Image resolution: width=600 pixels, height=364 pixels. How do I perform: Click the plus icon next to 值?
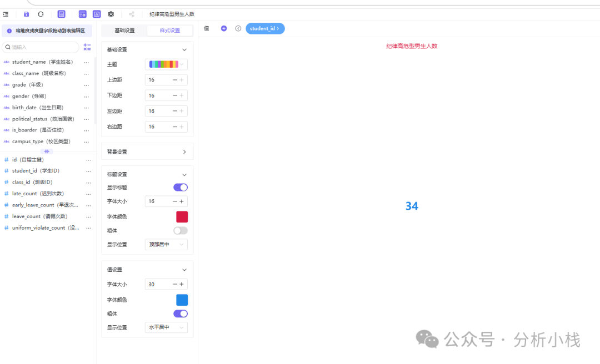point(224,28)
